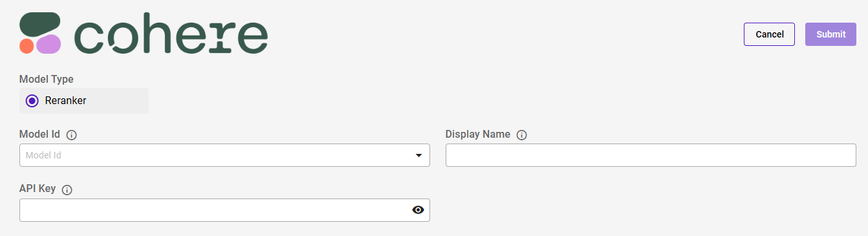The image size is (868, 236).
Task: Select the Reranker radio button circle
Action: (x=32, y=101)
